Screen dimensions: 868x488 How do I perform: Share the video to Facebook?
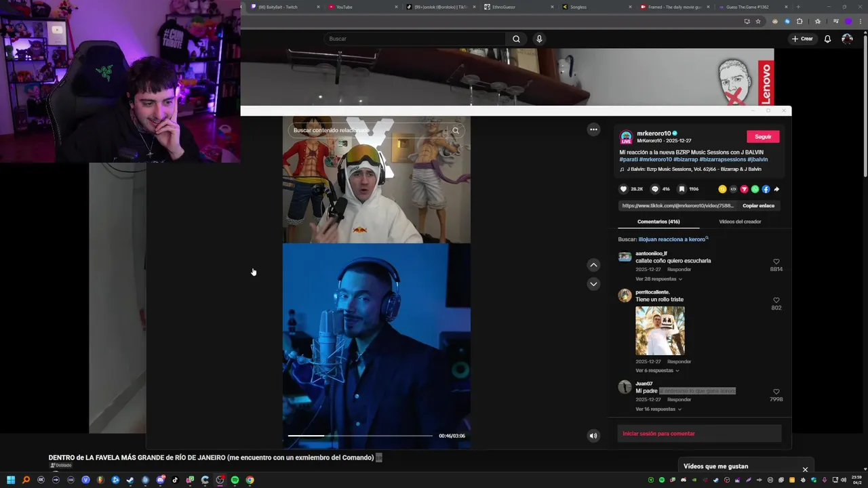tap(766, 189)
